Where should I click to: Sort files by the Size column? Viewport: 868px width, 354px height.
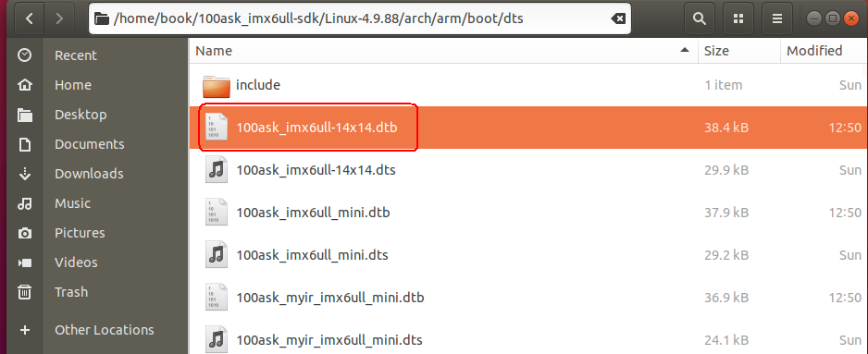[739, 51]
